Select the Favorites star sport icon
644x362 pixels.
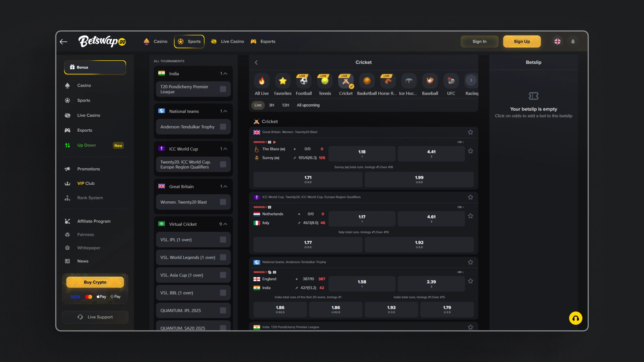click(283, 81)
